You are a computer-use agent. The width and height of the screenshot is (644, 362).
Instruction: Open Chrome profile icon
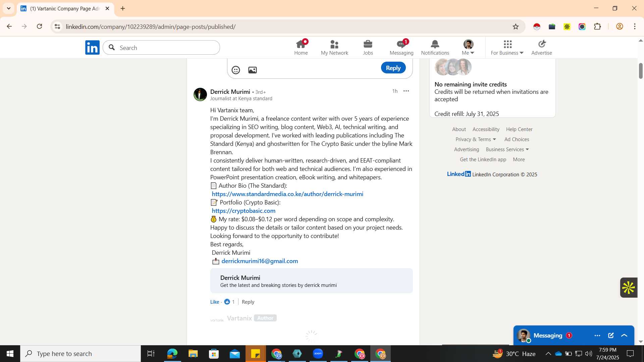pyautogui.click(x=620, y=26)
